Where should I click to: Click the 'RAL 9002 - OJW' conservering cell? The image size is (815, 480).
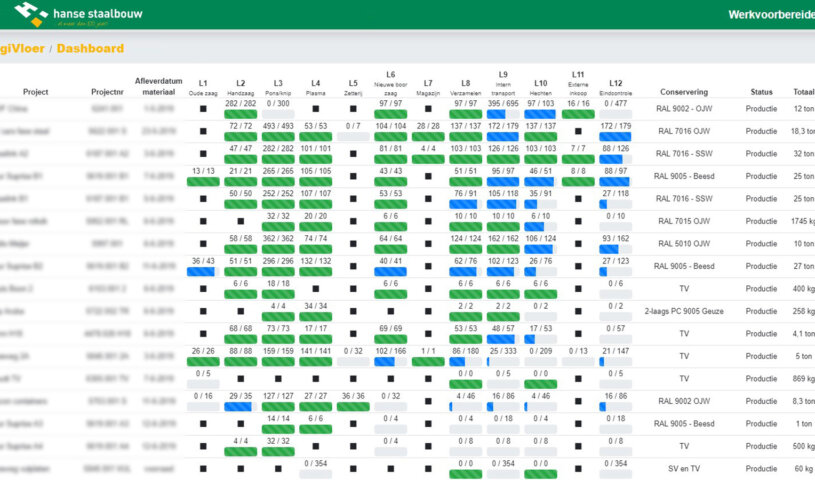[684, 109]
